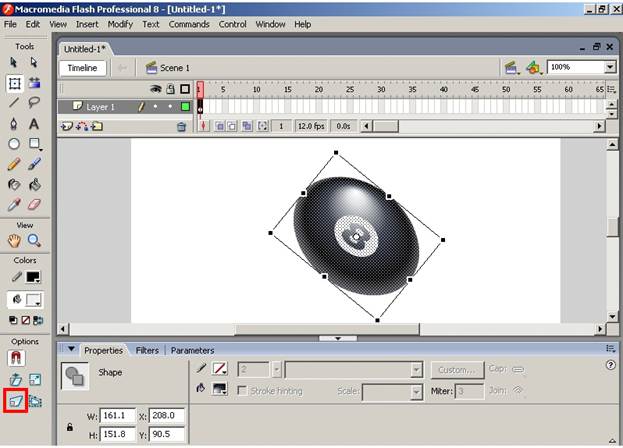Image resolution: width=623 pixels, height=448 pixels.
Task: Select the Pencil tool
Action: point(14,164)
